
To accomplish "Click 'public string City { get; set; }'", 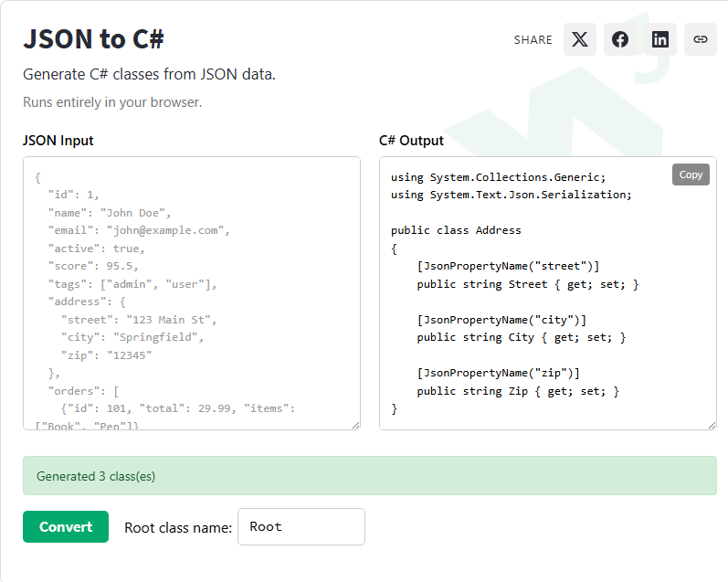I will pyautogui.click(x=522, y=338).
